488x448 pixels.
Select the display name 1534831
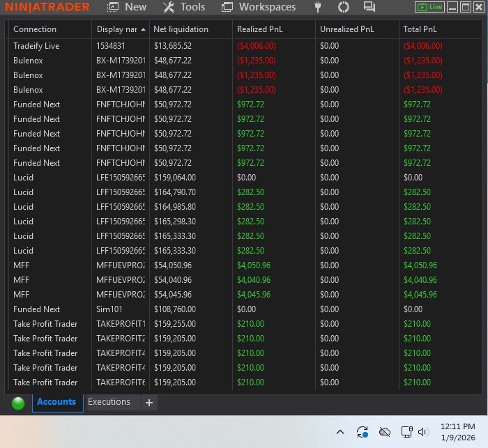(110, 46)
